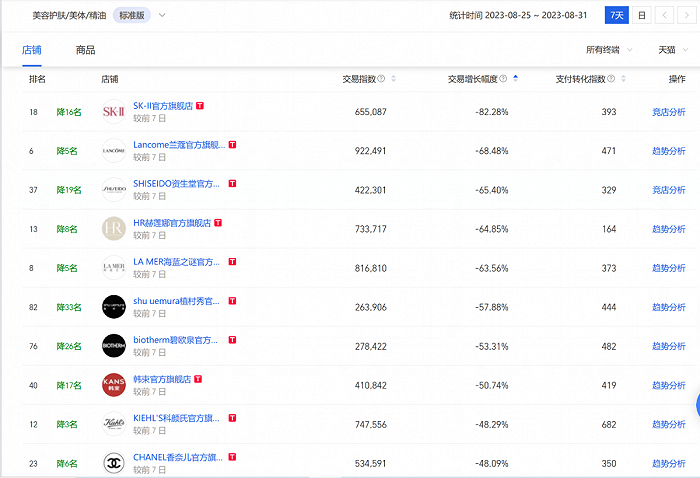This screenshot has width=700, height=478.
Task: Click the shu uemura store logo
Action: (114, 307)
